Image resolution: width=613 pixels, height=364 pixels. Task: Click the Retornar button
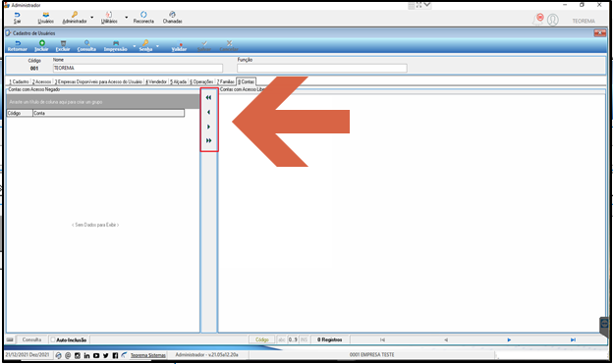(x=18, y=46)
